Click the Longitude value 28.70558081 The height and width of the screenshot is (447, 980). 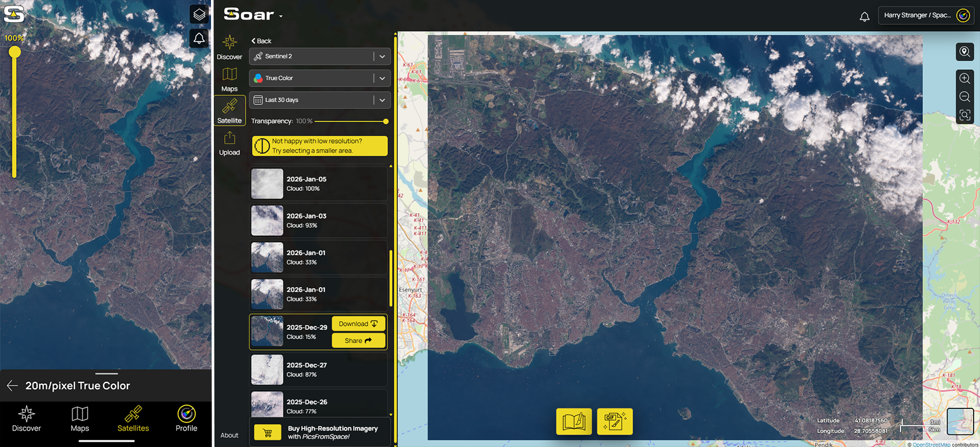click(871, 431)
